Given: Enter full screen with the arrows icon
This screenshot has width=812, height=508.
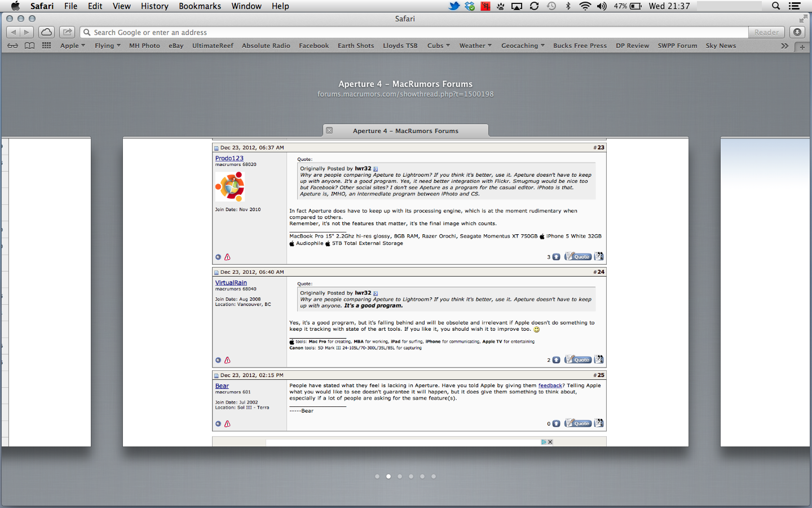Looking at the screenshot, I should point(804,19).
